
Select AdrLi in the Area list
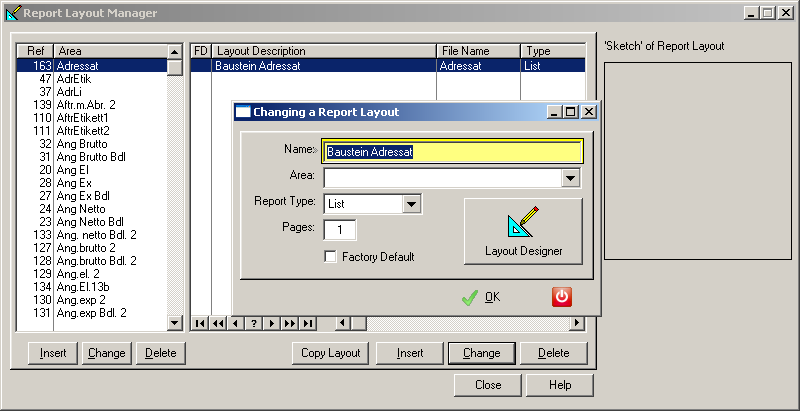coord(92,92)
